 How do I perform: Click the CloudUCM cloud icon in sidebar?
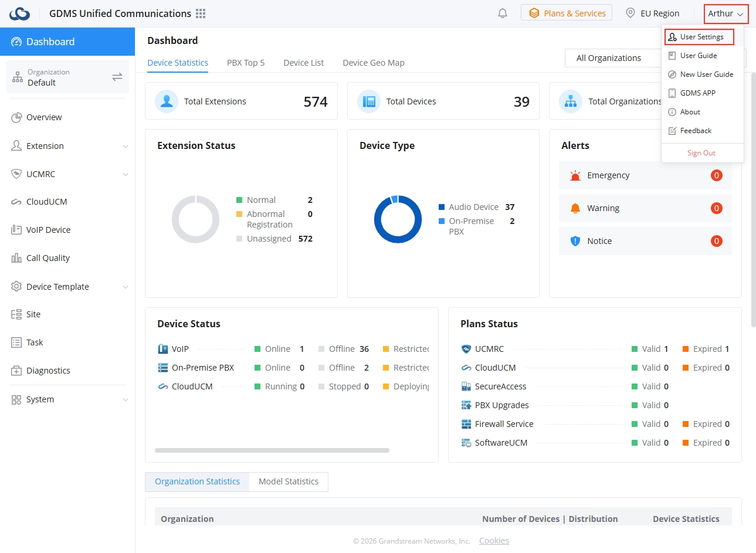16,202
